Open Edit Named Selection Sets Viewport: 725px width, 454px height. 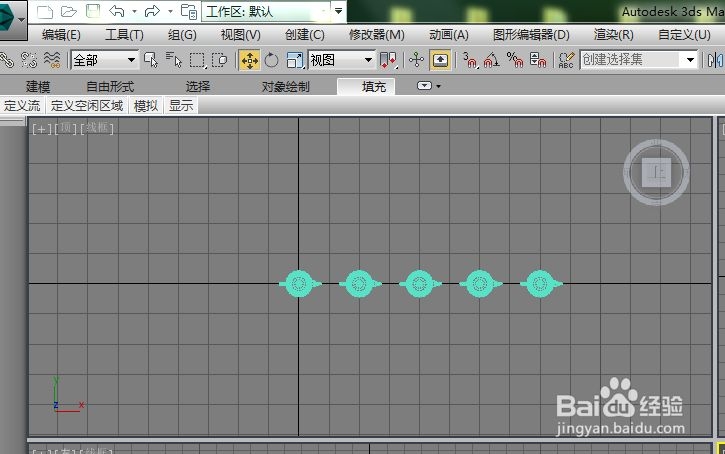point(566,60)
